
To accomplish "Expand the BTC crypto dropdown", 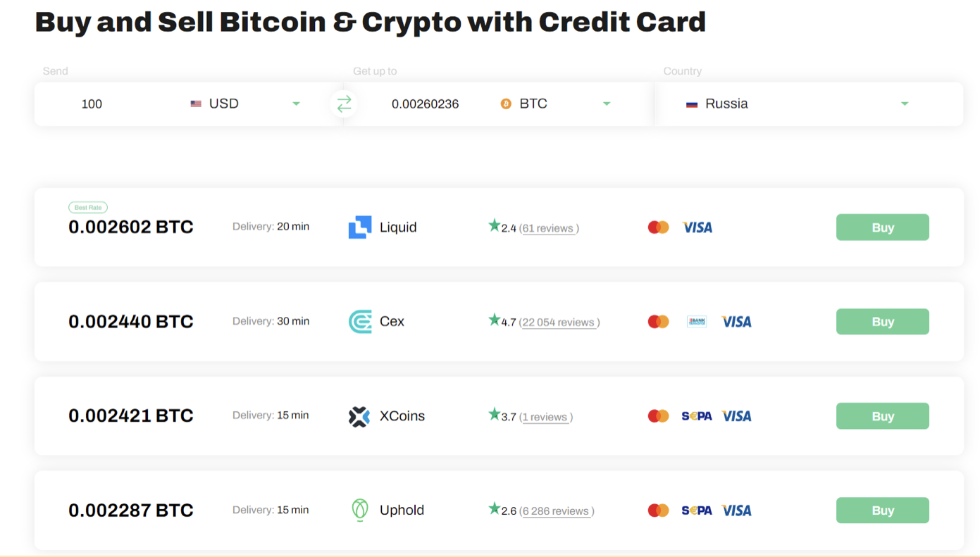I will 607,104.
